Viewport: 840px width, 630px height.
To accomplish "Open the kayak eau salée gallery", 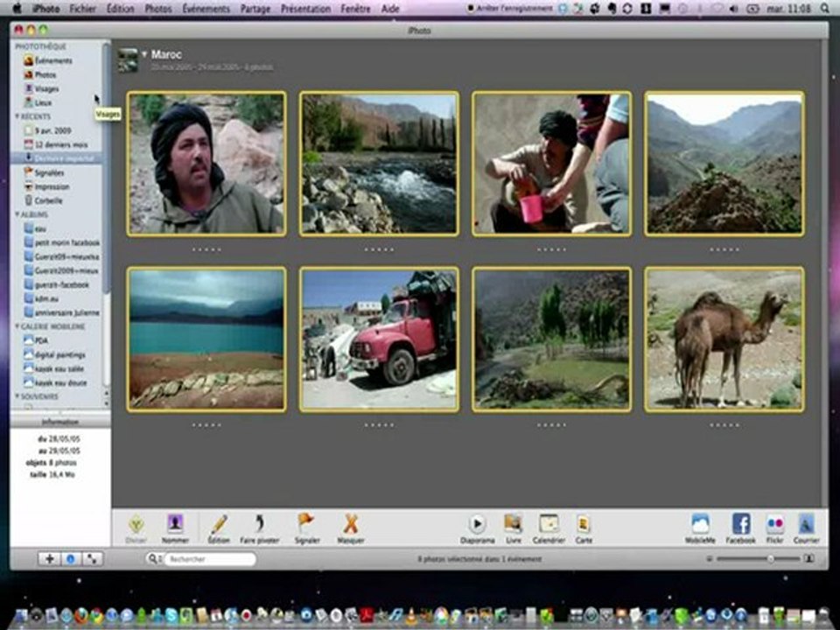I will point(59,368).
